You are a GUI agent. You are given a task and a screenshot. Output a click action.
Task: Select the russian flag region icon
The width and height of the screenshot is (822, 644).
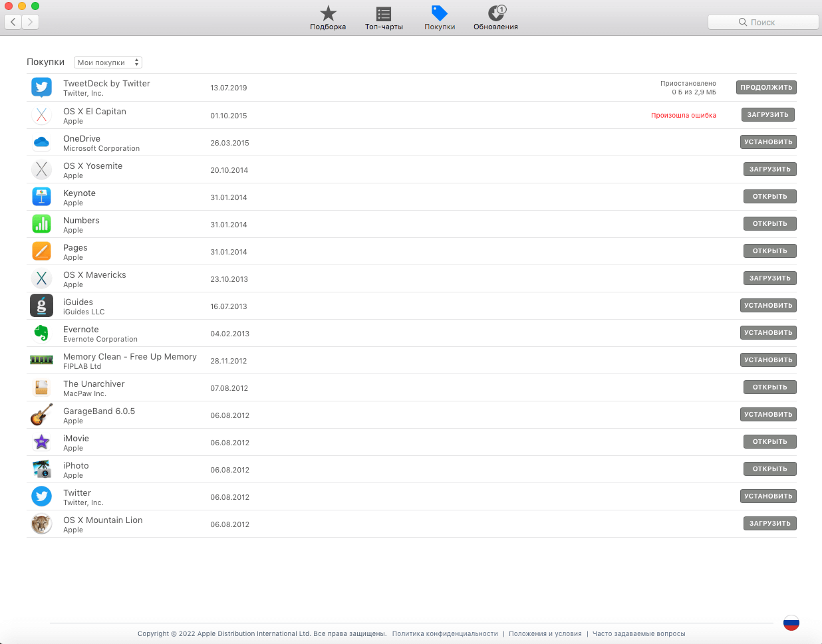791,623
